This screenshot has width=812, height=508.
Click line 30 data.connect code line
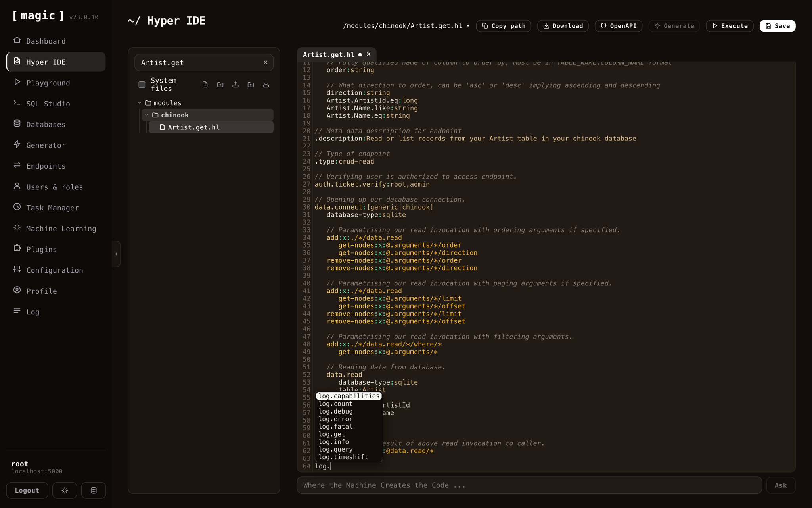(x=374, y=207)
